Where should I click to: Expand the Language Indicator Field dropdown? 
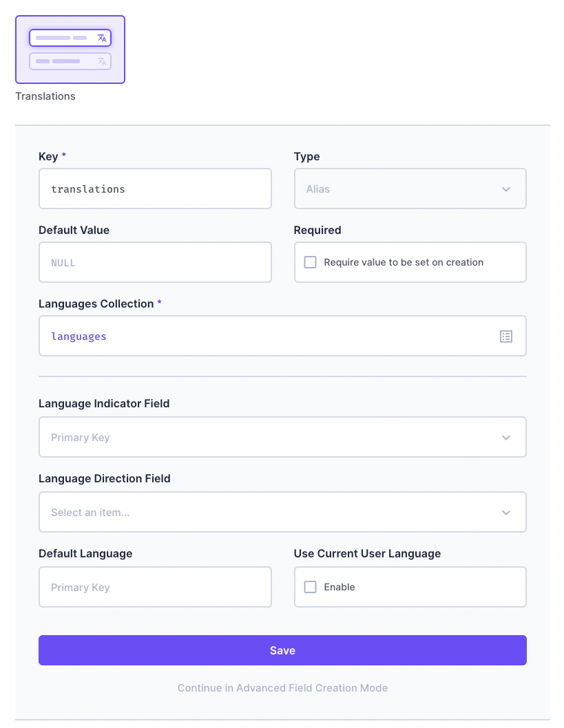point(282,437)
